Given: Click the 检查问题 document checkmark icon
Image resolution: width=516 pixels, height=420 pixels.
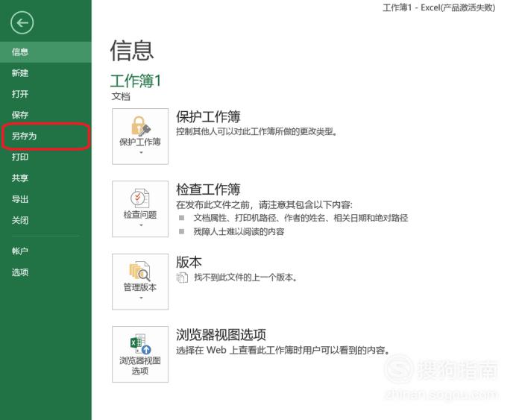Looking at the screenshot, I should 140,198.
